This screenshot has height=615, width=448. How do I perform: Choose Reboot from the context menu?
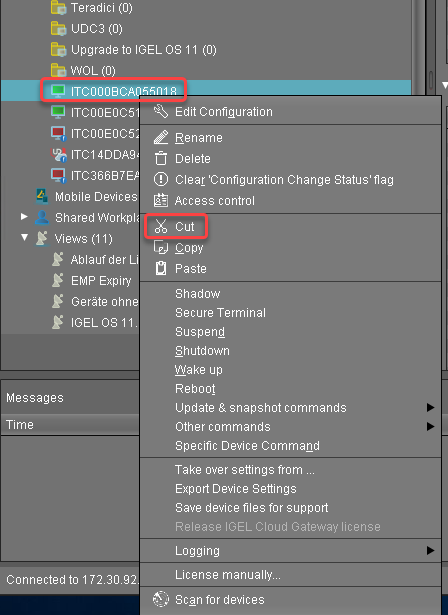[x=195, y=389]
